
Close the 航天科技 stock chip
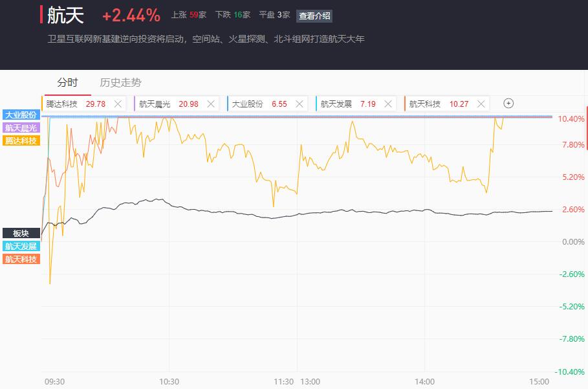(481, 104)
